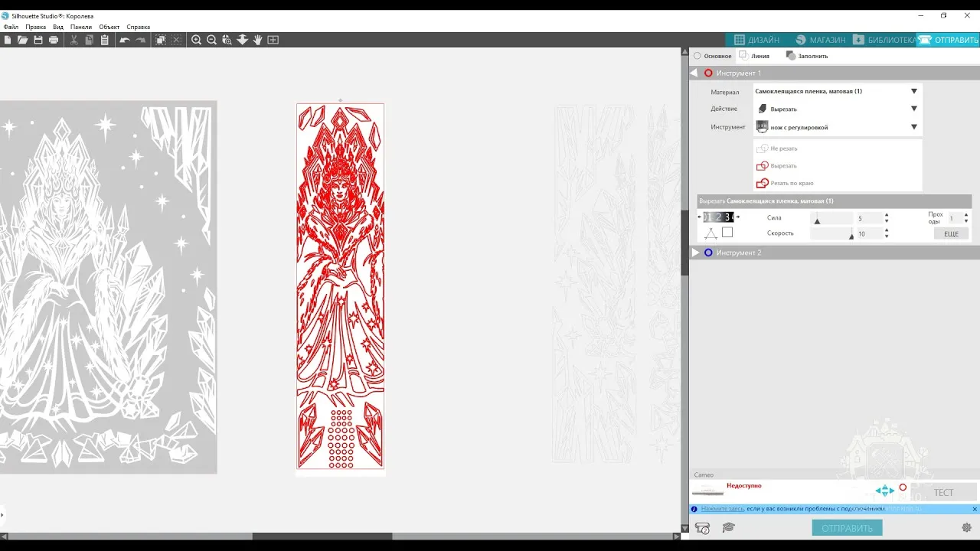Expand the collapsed left side panel arrow
Viewport: 980px width, 551px height.
(x=2, y=514)
